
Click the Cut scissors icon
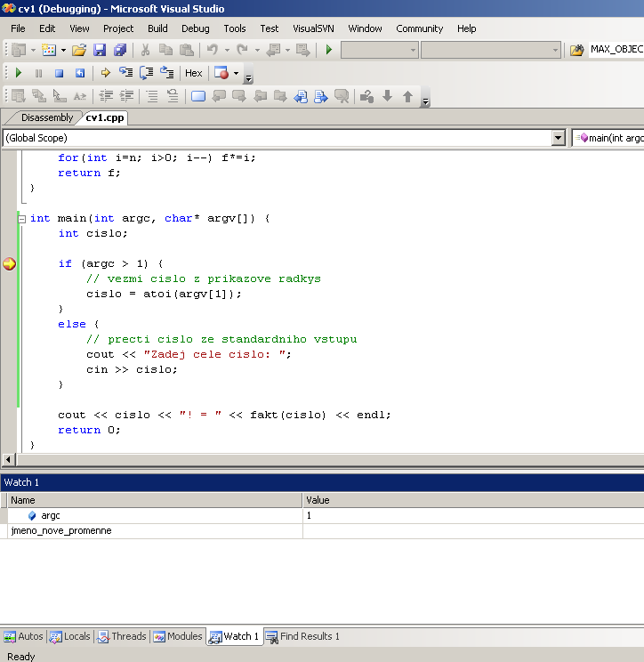click(145, 50)
